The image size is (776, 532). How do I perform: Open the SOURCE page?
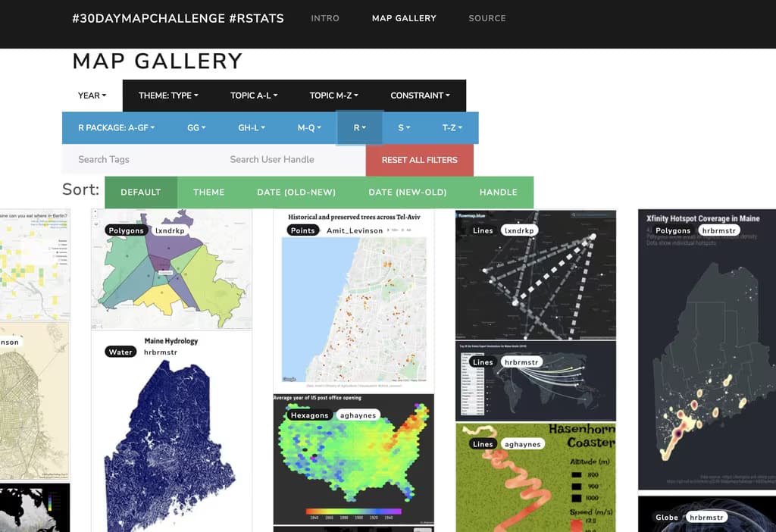[487, 18]
